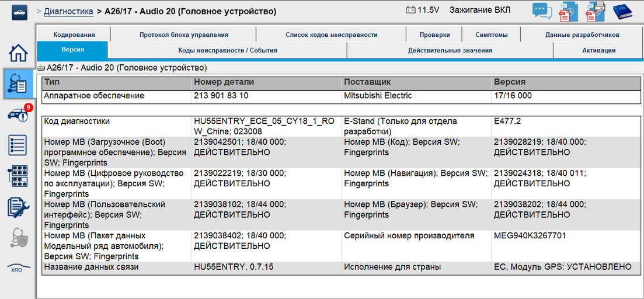Screen dimensions: 644x299
Task: Switch to Протокол блока управления tab
Action: (183, 35)
